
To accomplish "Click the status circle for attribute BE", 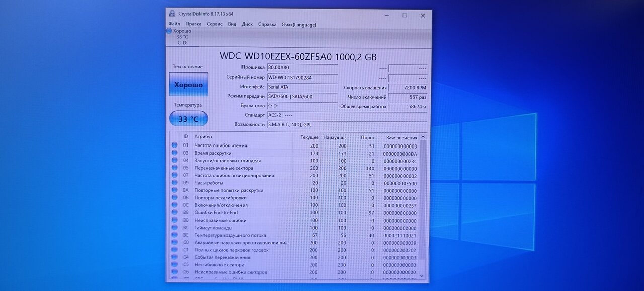I will (x=174, y=235).
